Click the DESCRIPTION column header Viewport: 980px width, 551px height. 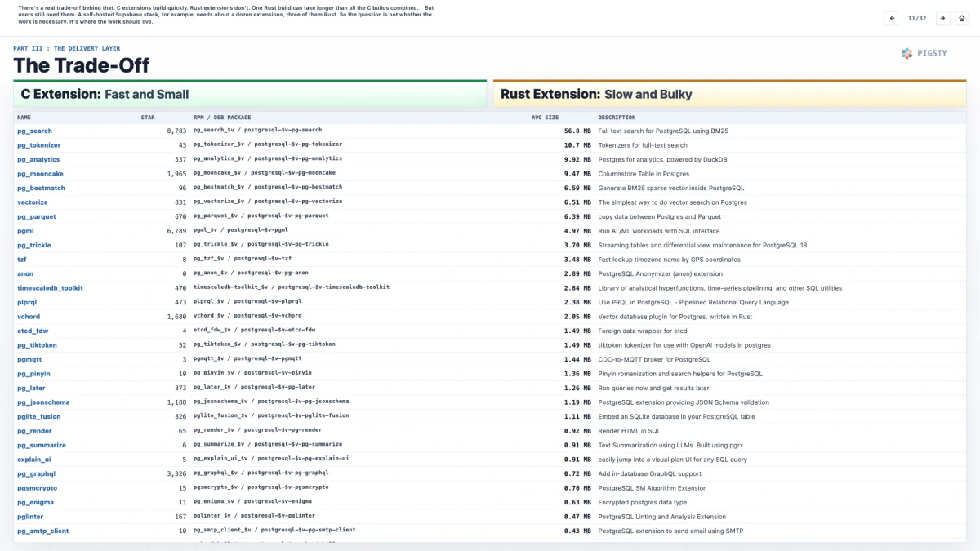[x=617, y=118]
